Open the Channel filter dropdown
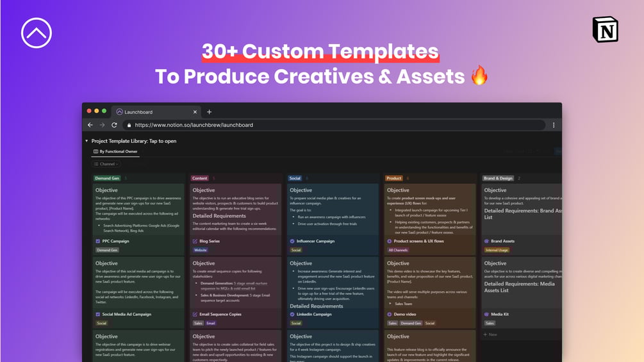 [106, 164]
